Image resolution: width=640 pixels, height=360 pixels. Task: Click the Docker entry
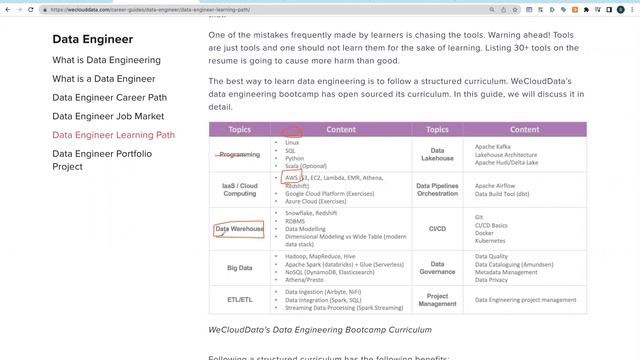[484, 233]
